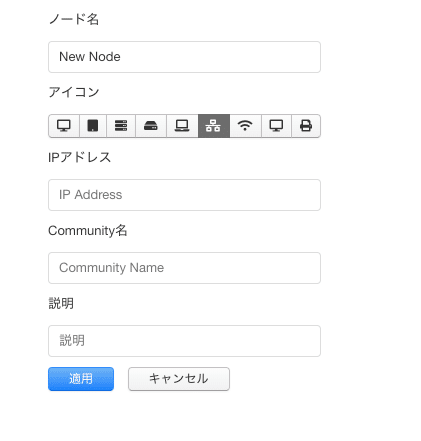Pick the server rack icon
This screenshot has width=421, height=441.
pos(121,126)
